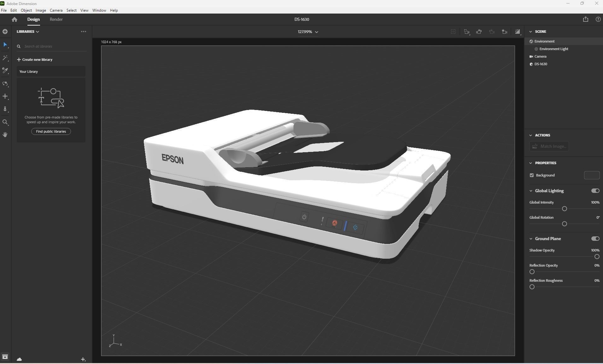Screen dimensions: 603x364
Task: Open the Edit menu
Action: point(14,10)
